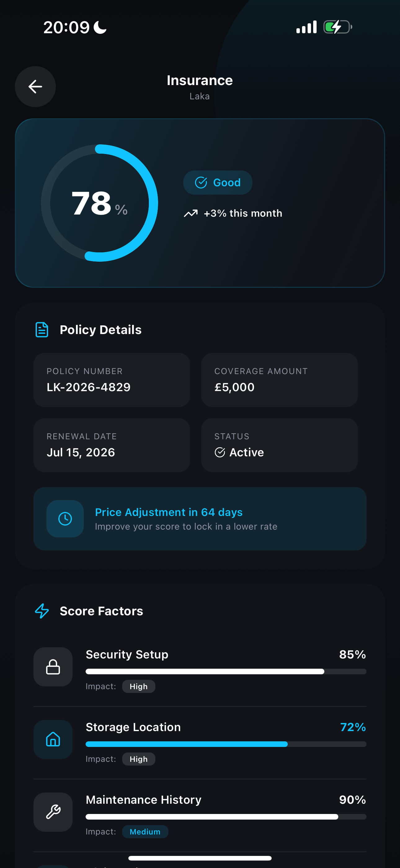The width and height of the screenshot is (400, 868).
Task: Tap the back arrow button
Action: [x=35, y=87]
